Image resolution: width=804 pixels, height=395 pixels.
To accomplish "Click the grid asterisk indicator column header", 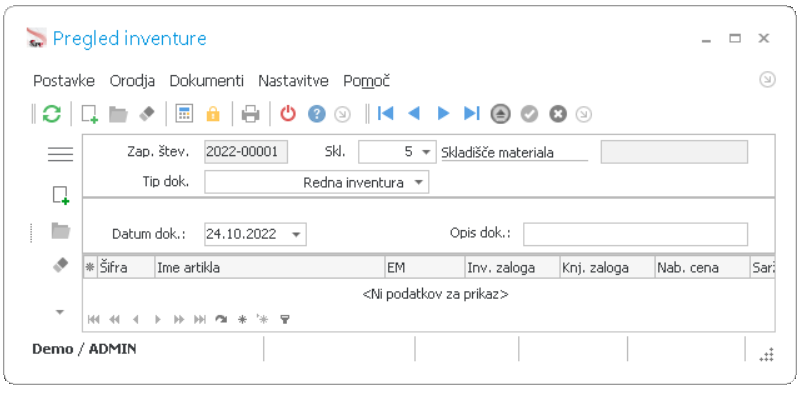I will click(x=90, y=267).
